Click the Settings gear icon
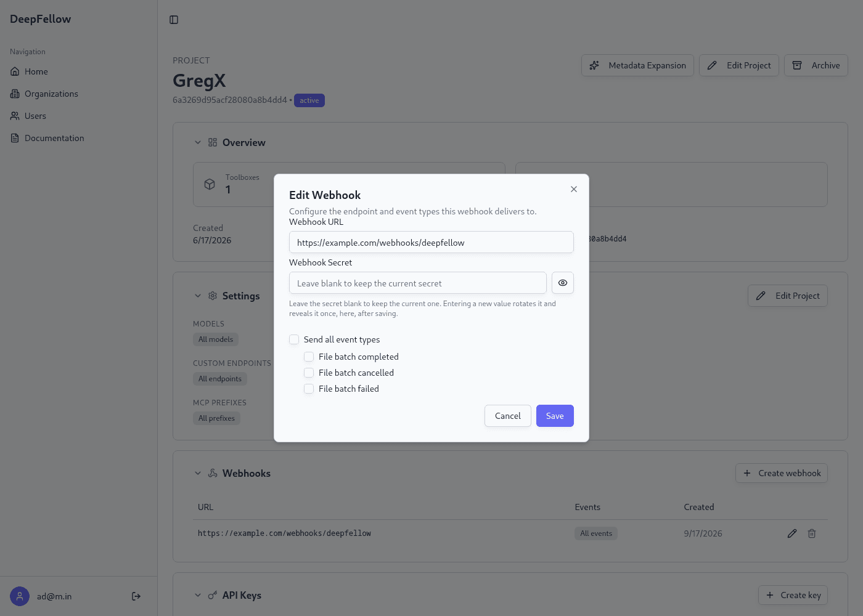This screenshot has width=863, height=616. click(213, 296)
